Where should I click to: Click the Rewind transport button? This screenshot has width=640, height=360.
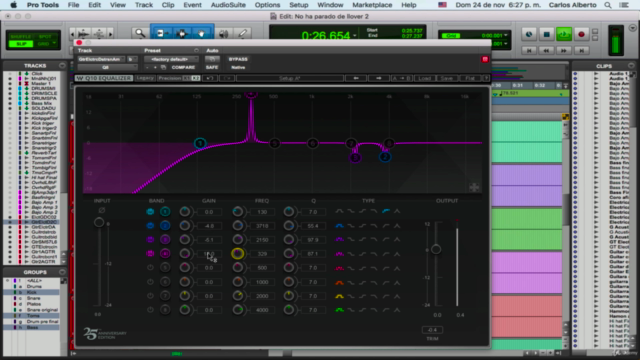pos(547,50)
